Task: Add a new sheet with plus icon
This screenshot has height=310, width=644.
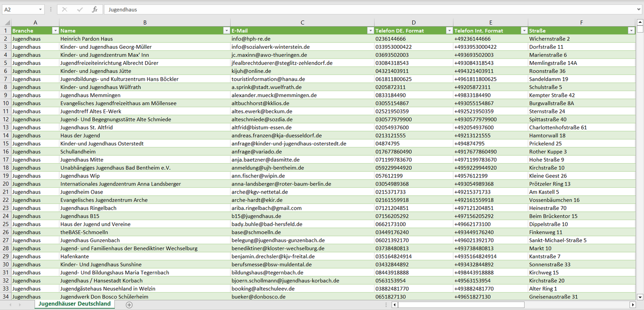Action: (129, 305)
